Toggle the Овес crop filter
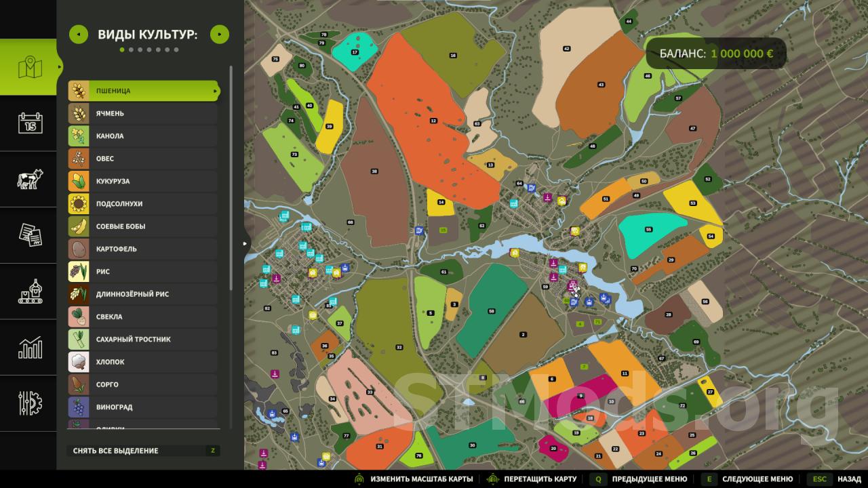 click(142, 159)
